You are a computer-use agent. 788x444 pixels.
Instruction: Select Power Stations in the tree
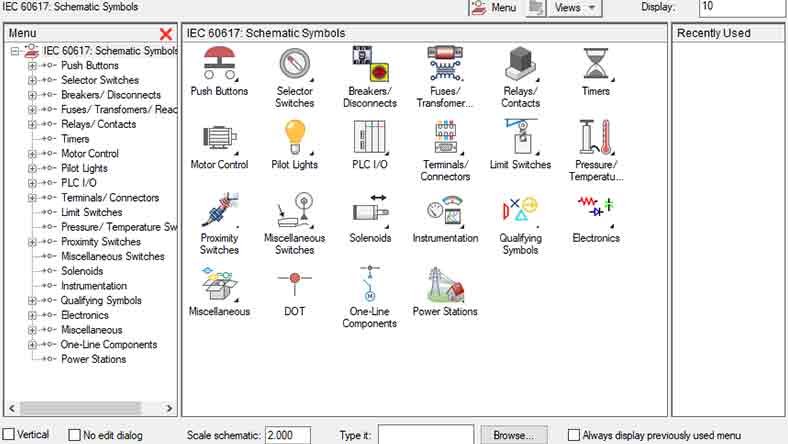(x=93, y=359)
